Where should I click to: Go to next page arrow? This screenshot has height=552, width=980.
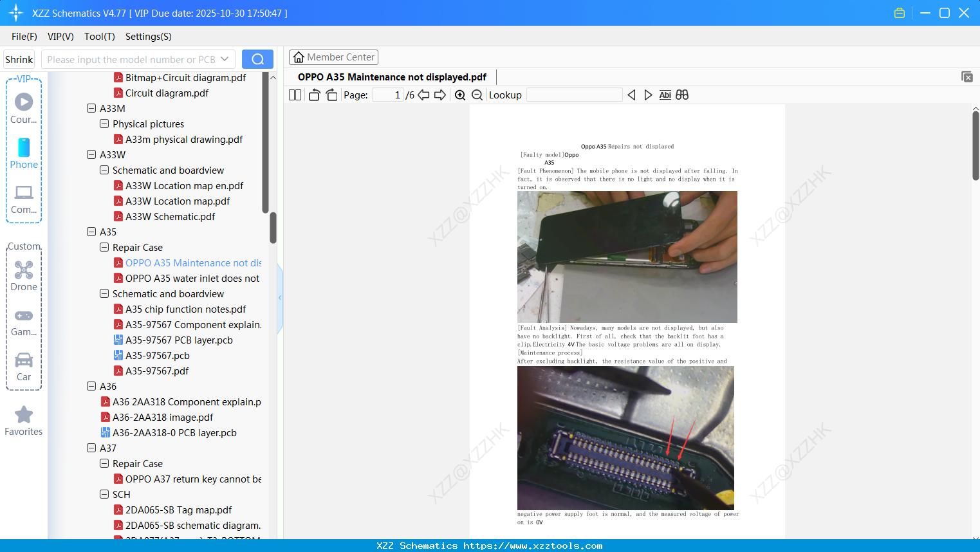[x=440, y=95]
